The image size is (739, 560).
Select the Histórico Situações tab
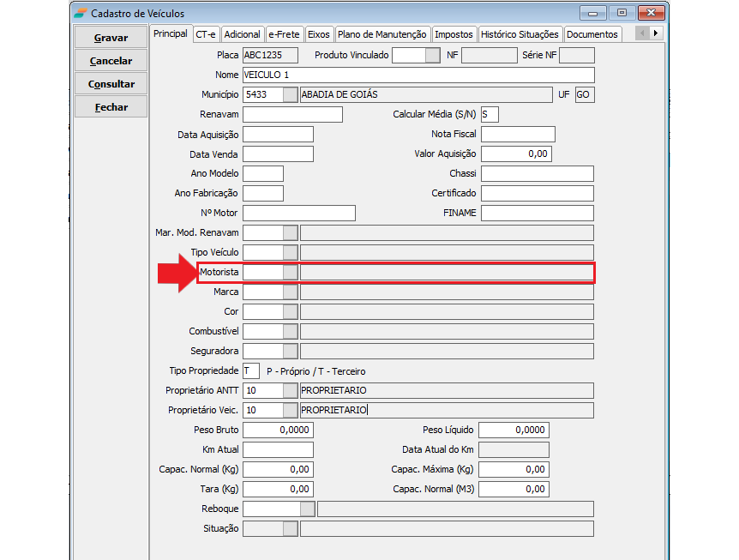(520, 34)
